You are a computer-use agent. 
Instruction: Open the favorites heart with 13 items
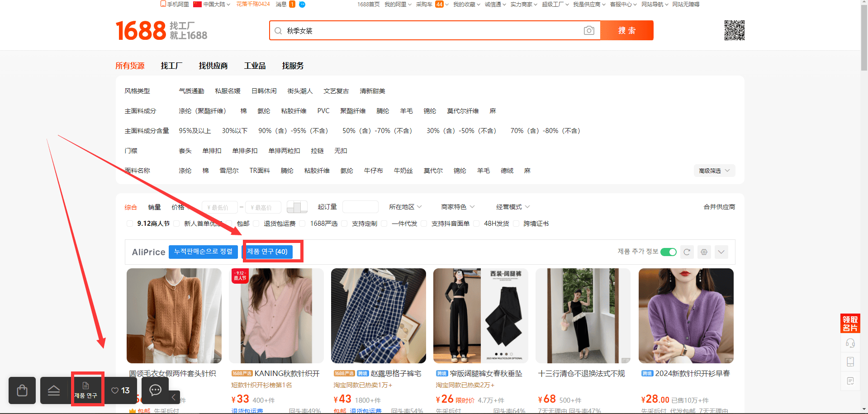click(120, 390)
